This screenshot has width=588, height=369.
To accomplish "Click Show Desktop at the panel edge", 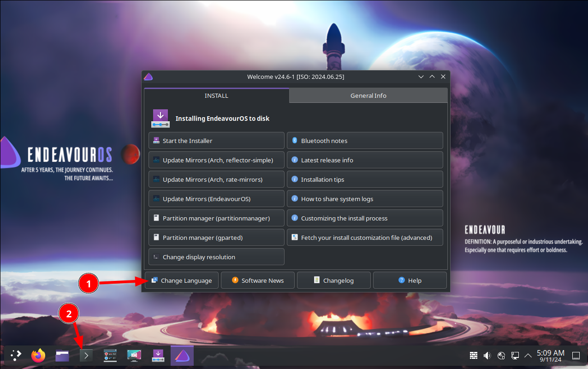I will pyautogui.click(x=576, y=355).
